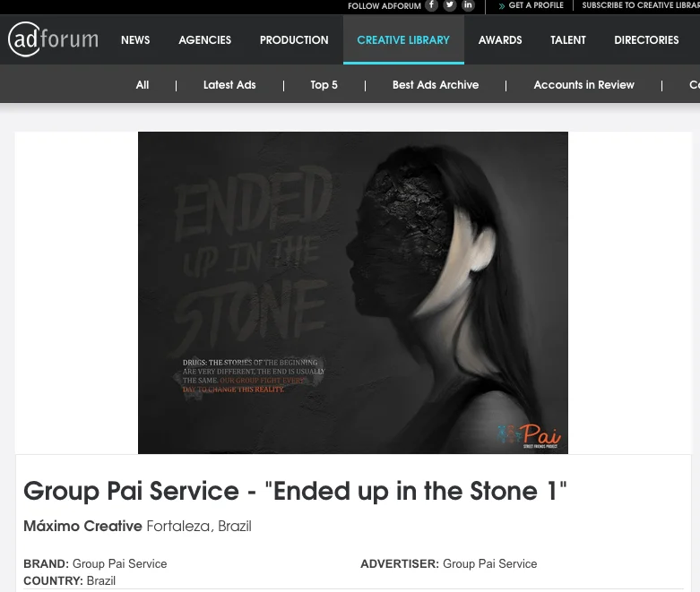Viewport: 700px width, 592px height.
Task: Open AdForum's LinkedIn icon
Action: [x=468, y=5]
